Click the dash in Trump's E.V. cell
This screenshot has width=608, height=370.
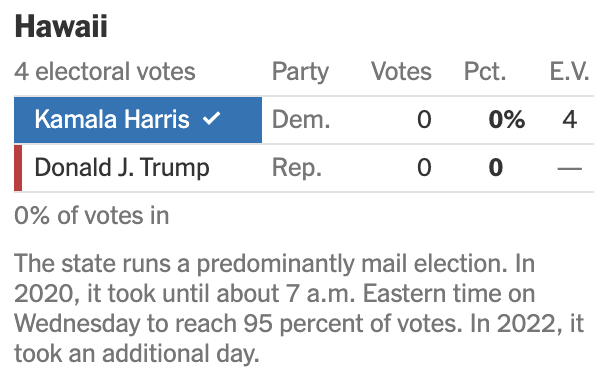pos(570,168)
